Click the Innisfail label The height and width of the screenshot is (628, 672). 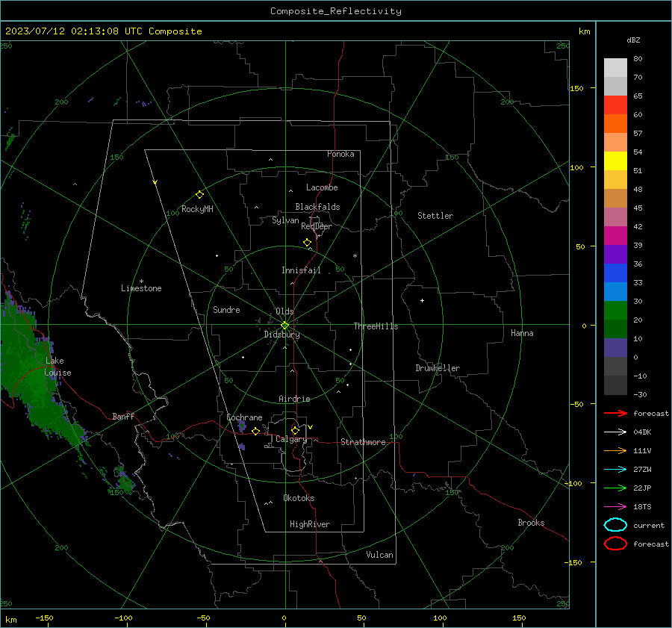[x=302, y=270]
